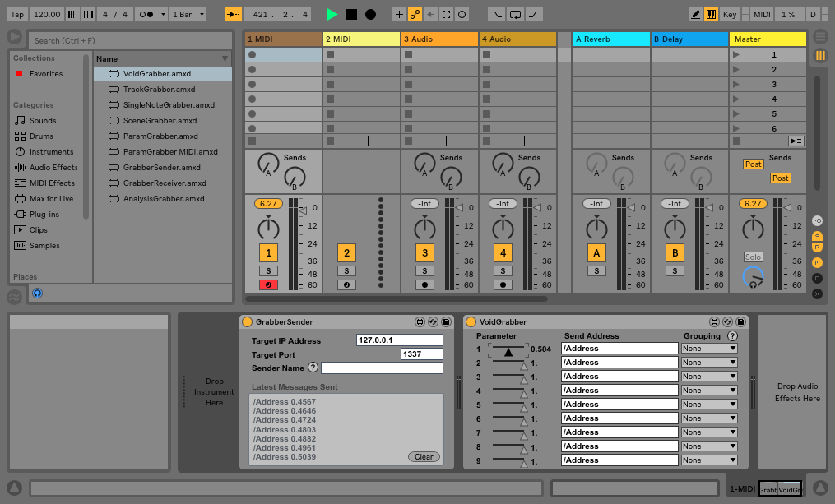This screenshot has width=835, height=504.
Task: Click the browser search field
Action: click(131, 40)
